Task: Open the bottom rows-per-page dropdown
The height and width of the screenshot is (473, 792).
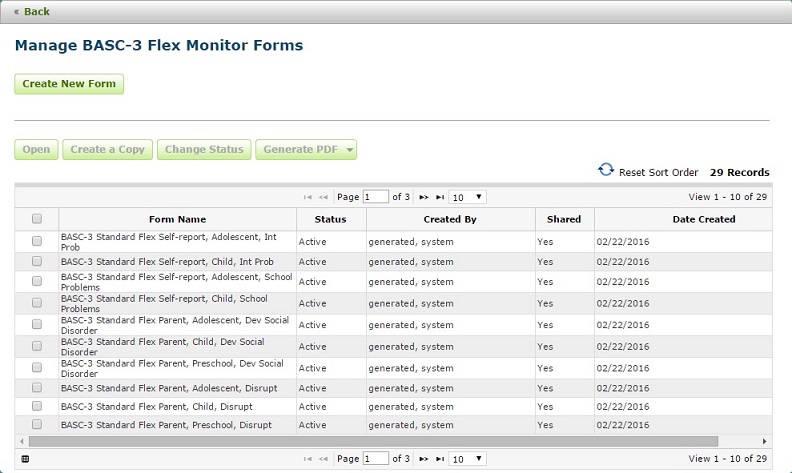Action: click(467, 459)
